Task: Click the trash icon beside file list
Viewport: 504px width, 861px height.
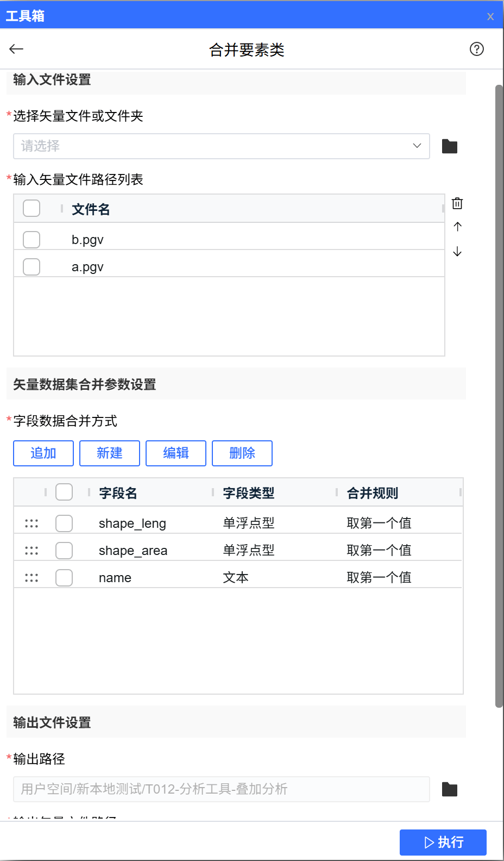Action: 457,203
